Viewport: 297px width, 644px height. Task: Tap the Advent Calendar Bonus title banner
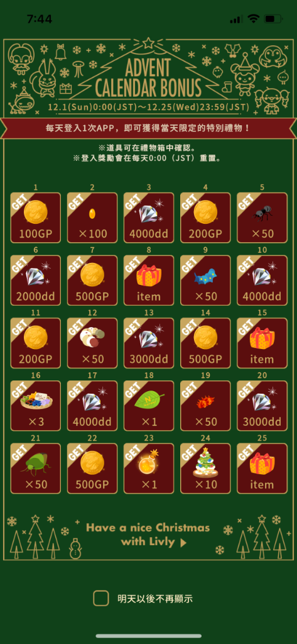147,78
